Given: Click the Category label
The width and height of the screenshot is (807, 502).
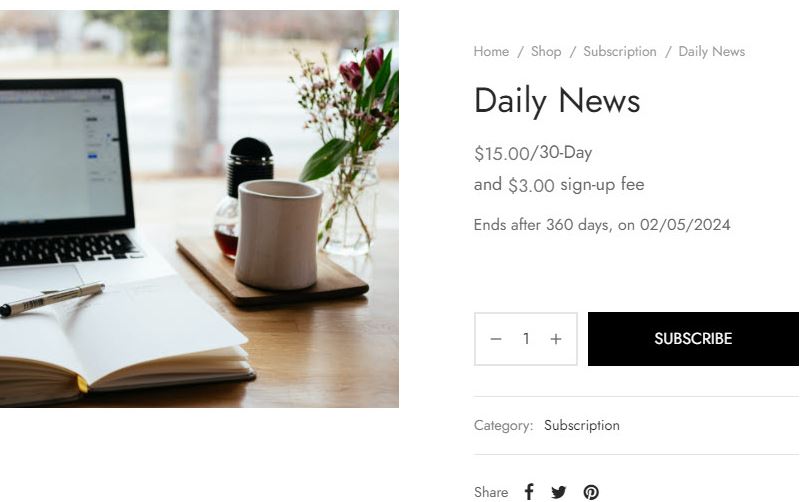Looking at the screenshot, I should 503,425.
